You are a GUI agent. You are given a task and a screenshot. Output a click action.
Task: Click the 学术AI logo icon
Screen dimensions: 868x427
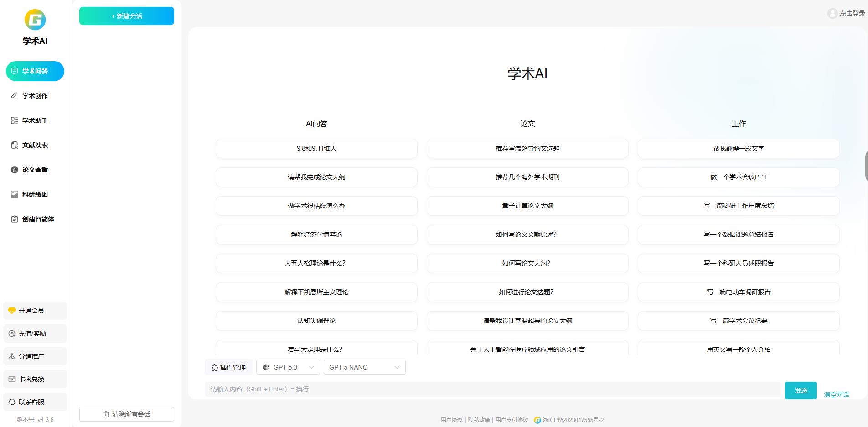35,20
